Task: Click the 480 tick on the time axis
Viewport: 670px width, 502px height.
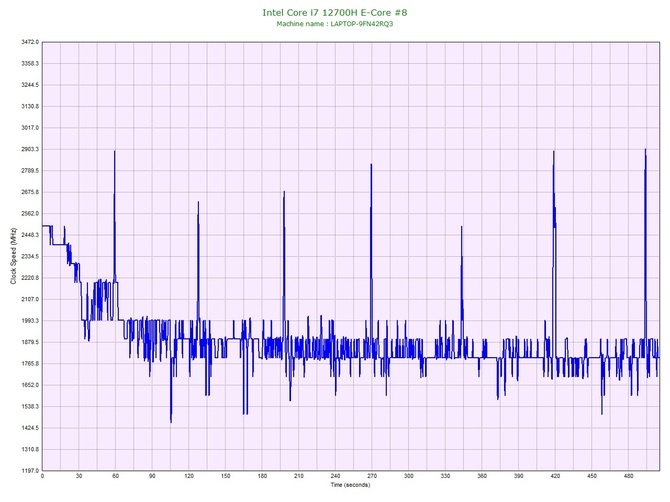Action: coord(629,476)
